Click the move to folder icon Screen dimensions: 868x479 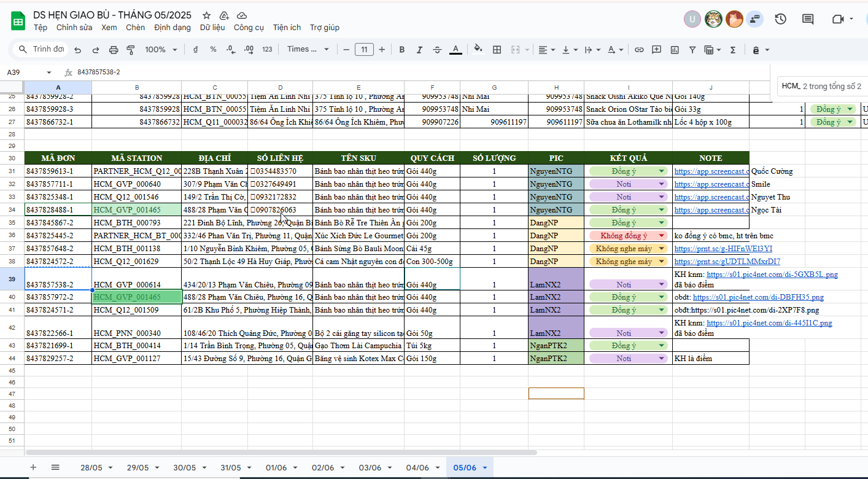coord(224,15)
